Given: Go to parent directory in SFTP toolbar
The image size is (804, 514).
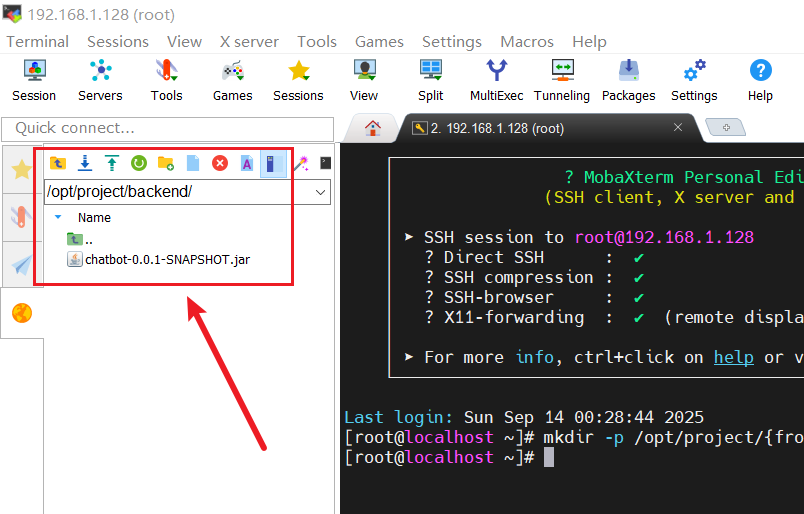Looking at the screenshot, I should [58, 163].
